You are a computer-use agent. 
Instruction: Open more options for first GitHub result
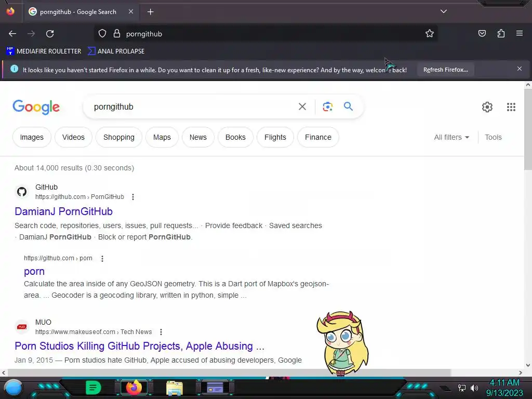pyautogui.click(x=133, y=197)
